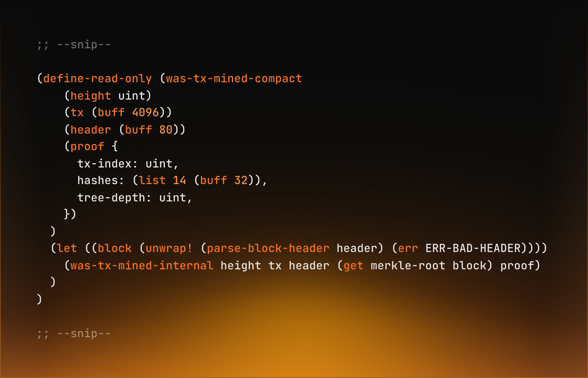Image resolution: width=588 pixels, height=378 pixels.
Task: Click the top --snip-- comment
Action: 74,45
